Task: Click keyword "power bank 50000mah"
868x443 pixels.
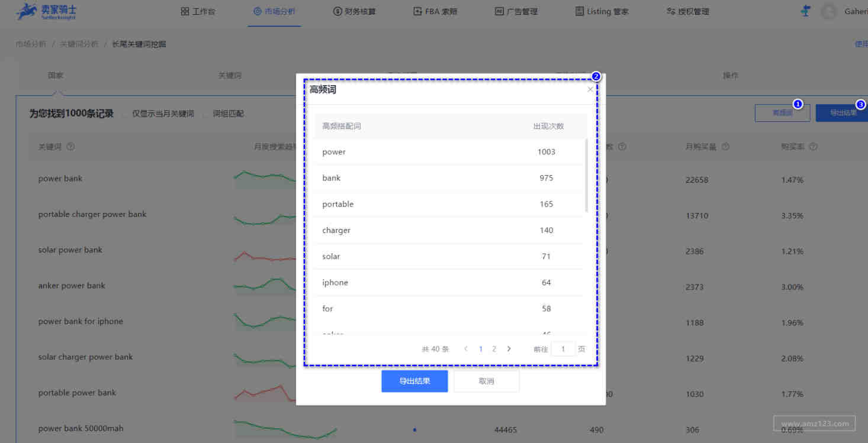Action: (81, 428)
